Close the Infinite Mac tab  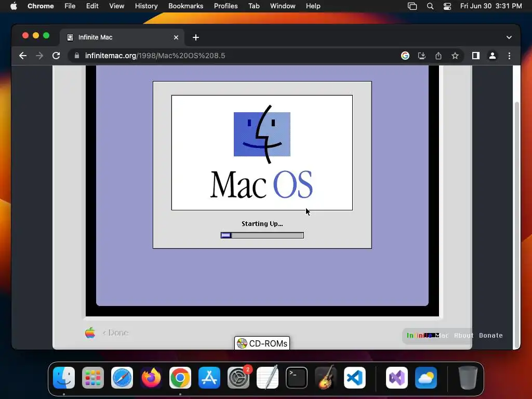[x=176, y=37]
